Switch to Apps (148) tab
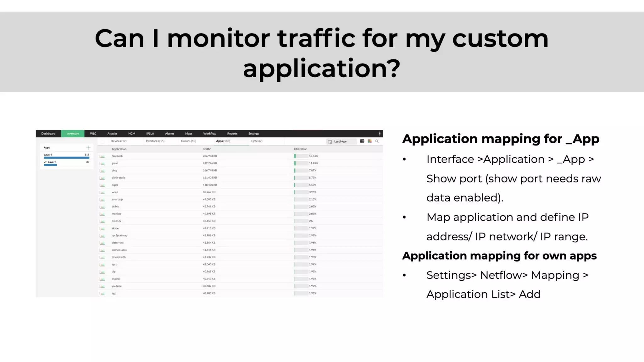Screen dimensions: 644x362 (223, 141)
